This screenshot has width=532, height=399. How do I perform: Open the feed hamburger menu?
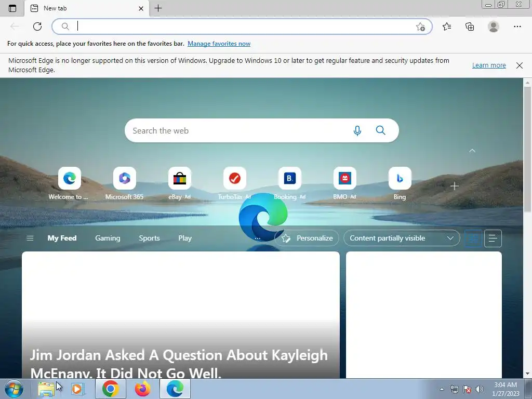pyautogui.click(x=30, y=238)
